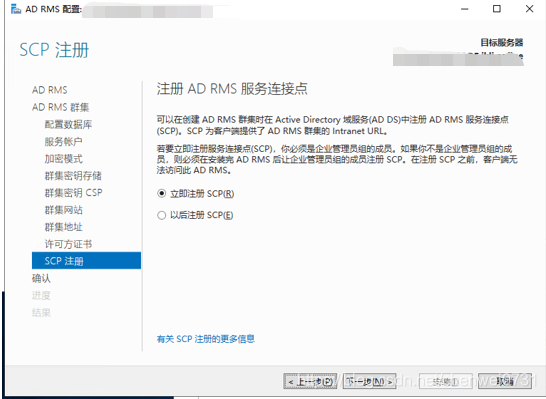Go to the 配置数据库 step

(68, 124)
